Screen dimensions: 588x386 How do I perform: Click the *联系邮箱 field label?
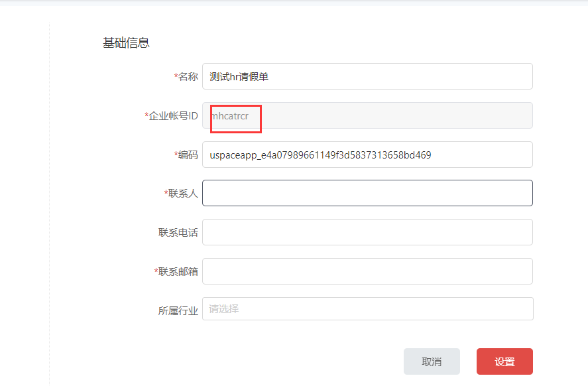click(x=176, y=271)
